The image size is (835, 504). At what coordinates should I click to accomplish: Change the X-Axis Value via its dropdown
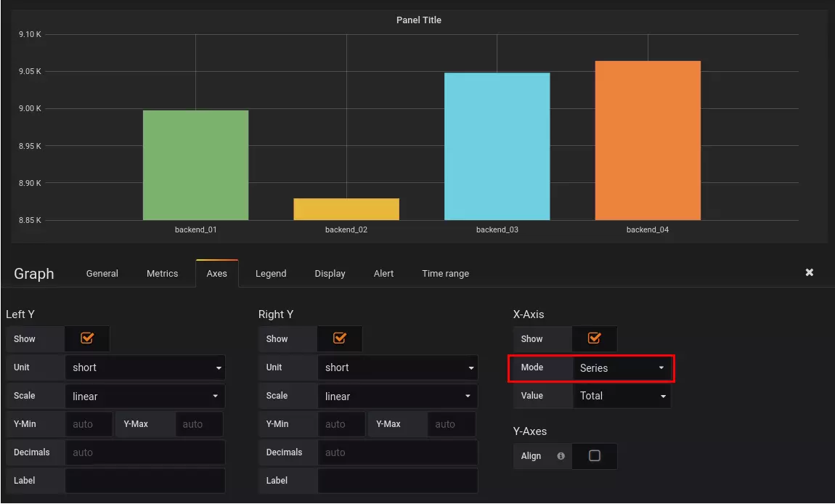click(x=622, y=396)
